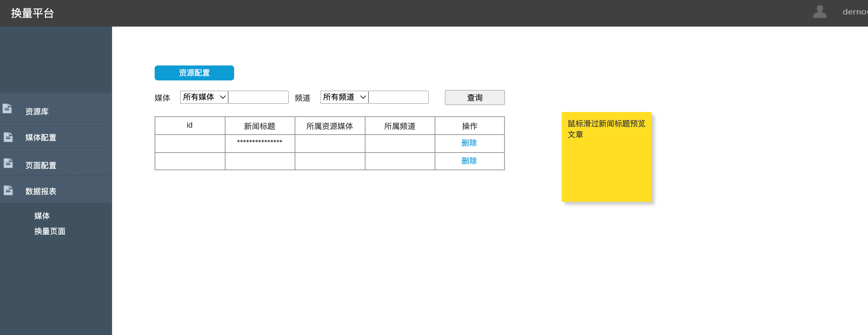This screenshot has height=335, width=868.
Task: Select the 换量页面 submenu item
Action: (x=50, y=231)
